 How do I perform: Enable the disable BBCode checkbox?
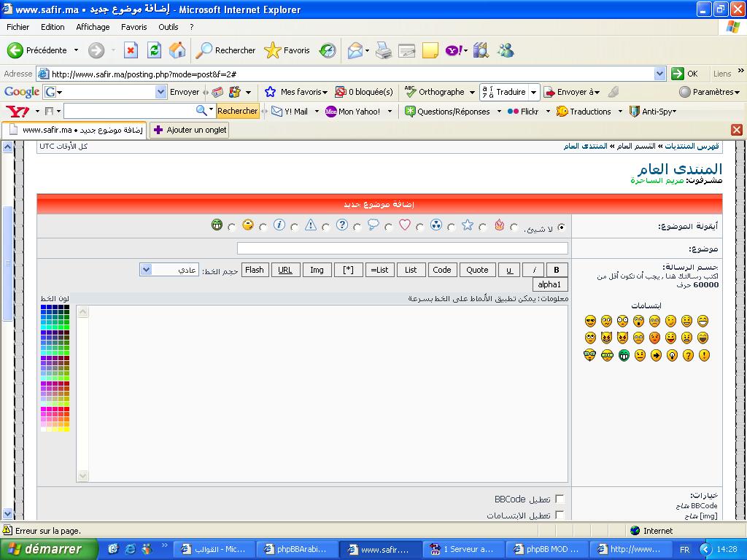pos(560,499)
